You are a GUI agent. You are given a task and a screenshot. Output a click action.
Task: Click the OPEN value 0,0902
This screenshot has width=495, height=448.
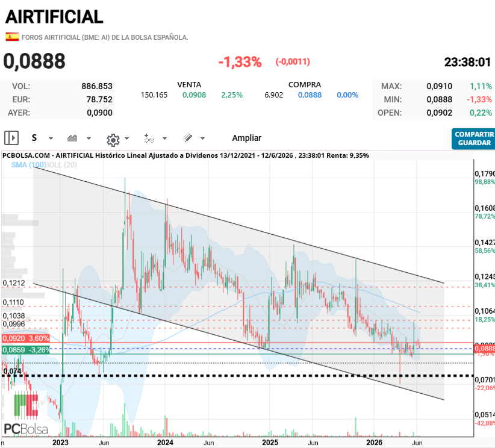click(440, 113)
